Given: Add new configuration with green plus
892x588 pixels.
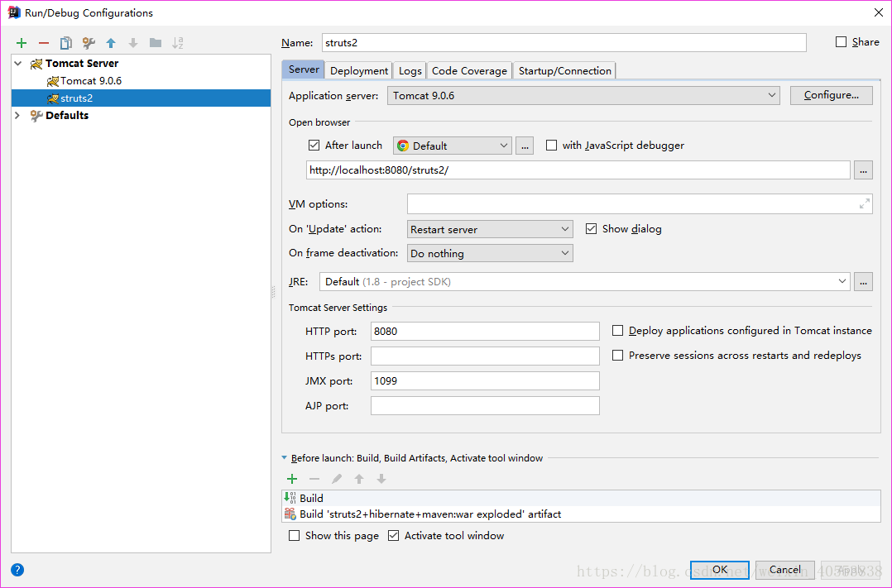Looking at the screenshot, I should (x=22, y=43).
